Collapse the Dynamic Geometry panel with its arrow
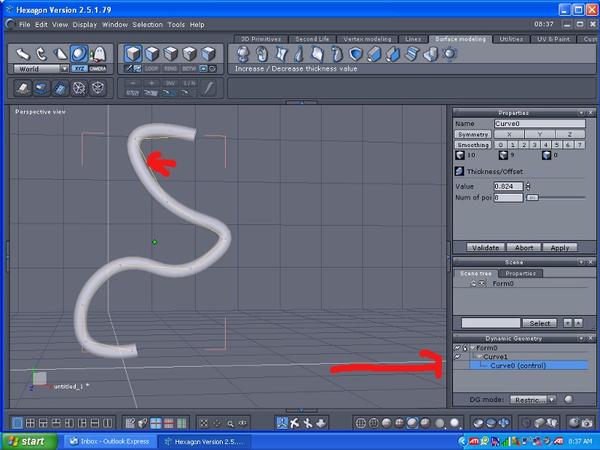 [581, 338]
